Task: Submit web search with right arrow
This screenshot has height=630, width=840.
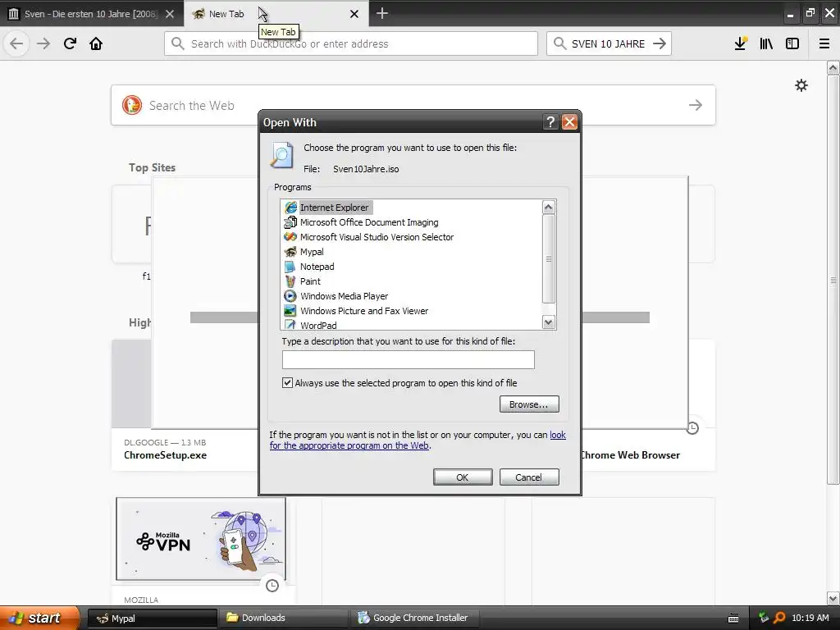Action: click(x=696, y=105)
